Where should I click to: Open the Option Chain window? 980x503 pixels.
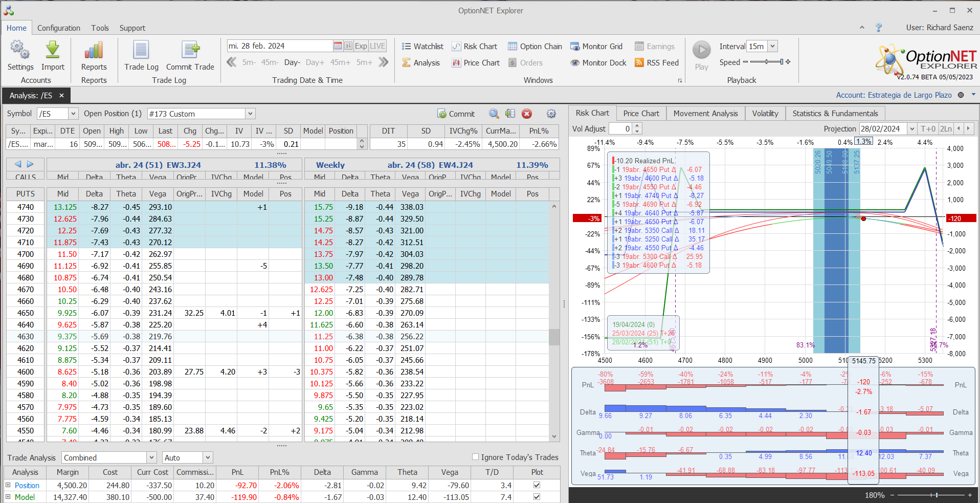click(535, 47)
